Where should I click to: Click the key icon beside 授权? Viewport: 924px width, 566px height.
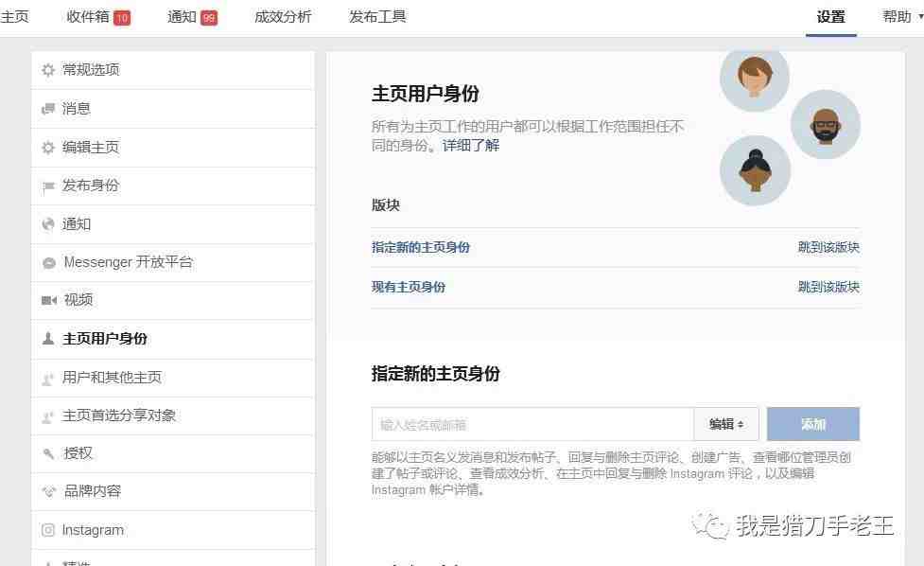(49, 453)
